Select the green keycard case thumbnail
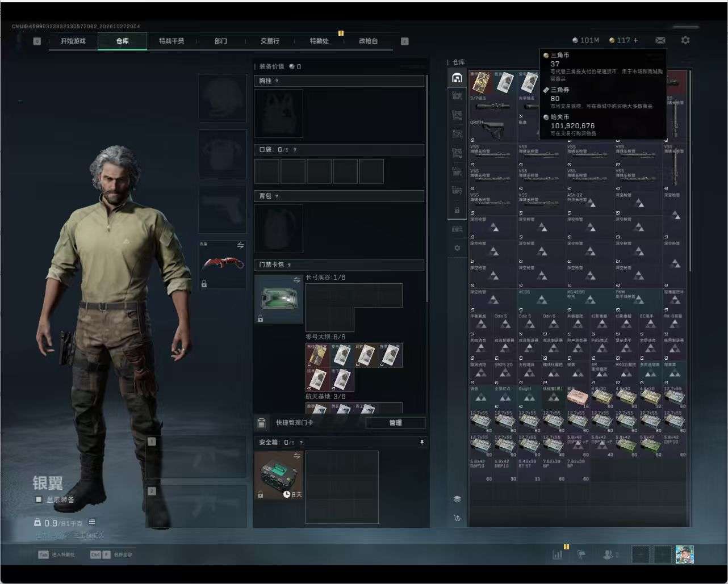The width and height of the screenshot is (728, 584). (278, 299)
